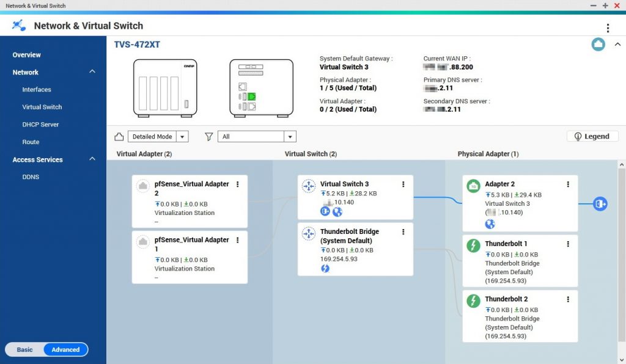Click the Thunderbolt Bridge switch icon

[x=309, y=233]
